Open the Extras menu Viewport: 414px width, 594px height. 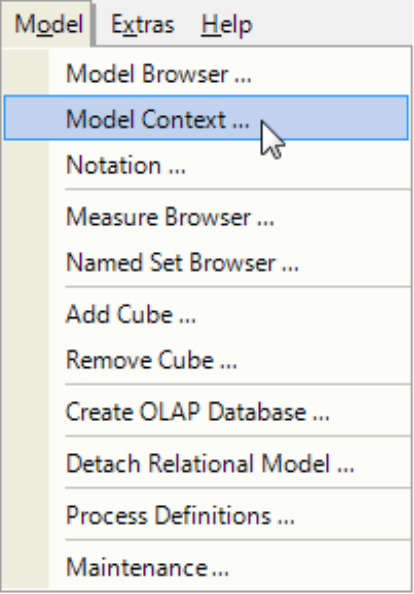(x=142, y=25)
